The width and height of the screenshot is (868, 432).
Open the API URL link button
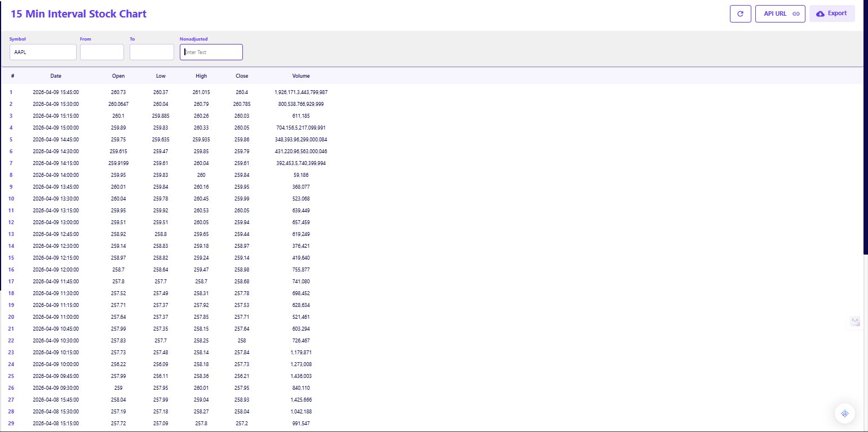(780, 14)
